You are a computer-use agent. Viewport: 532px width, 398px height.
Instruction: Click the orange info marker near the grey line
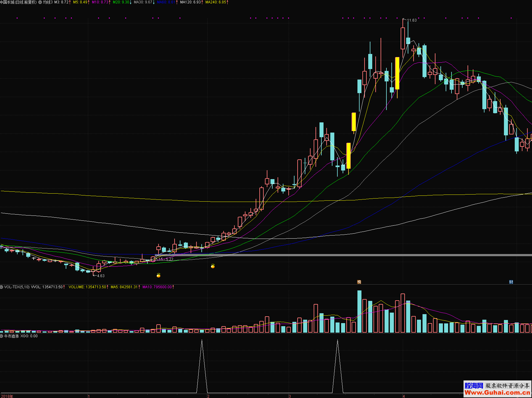(x=213, y=266)
